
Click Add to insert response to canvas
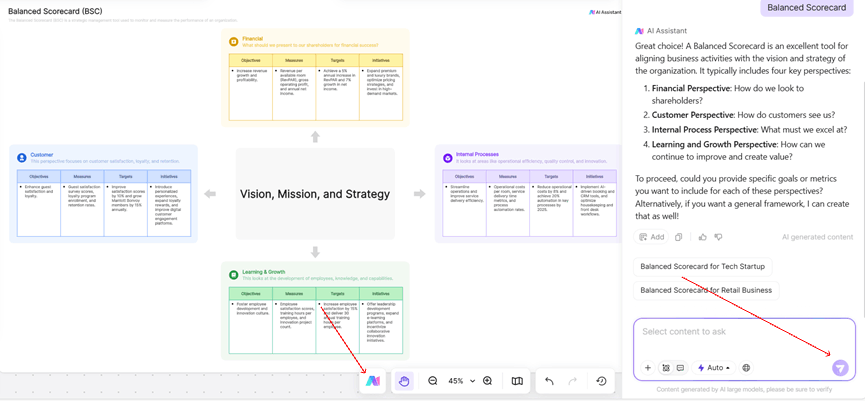(651, 237)
